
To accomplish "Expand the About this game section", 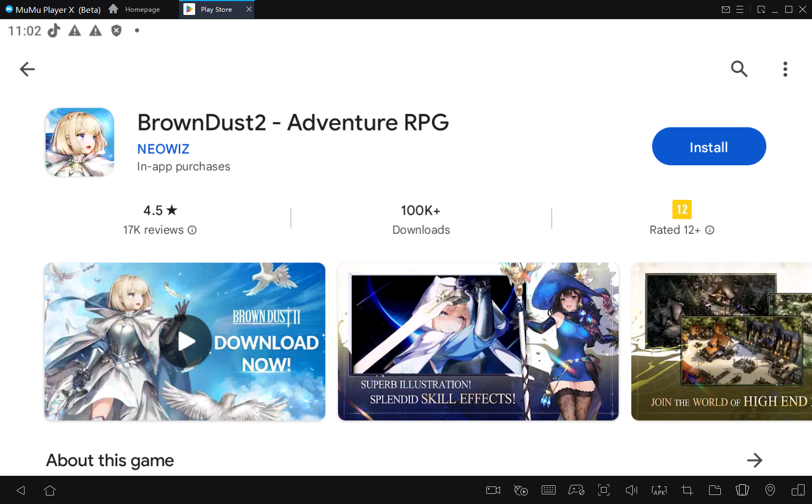I will click(x=754, y=460).
